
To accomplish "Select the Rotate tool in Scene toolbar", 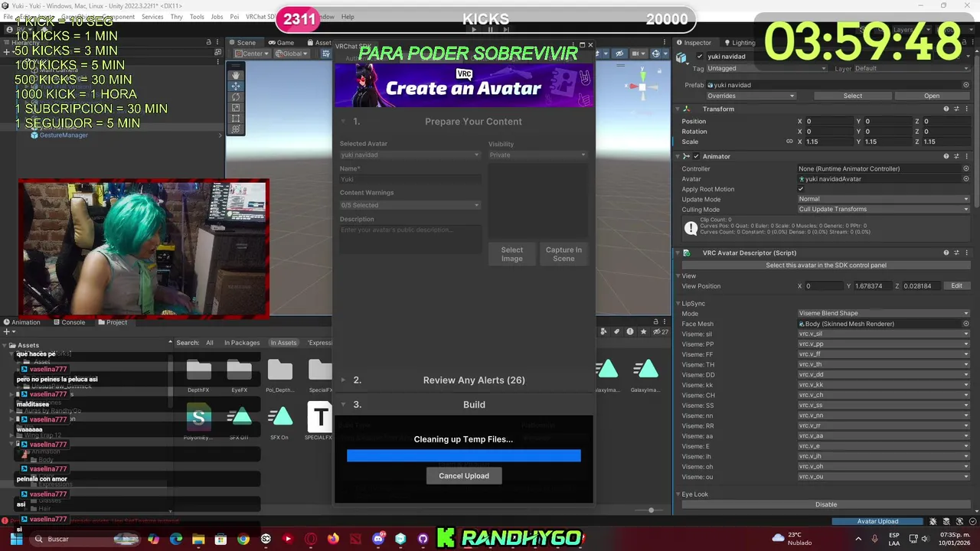I will tap(236, 97).
